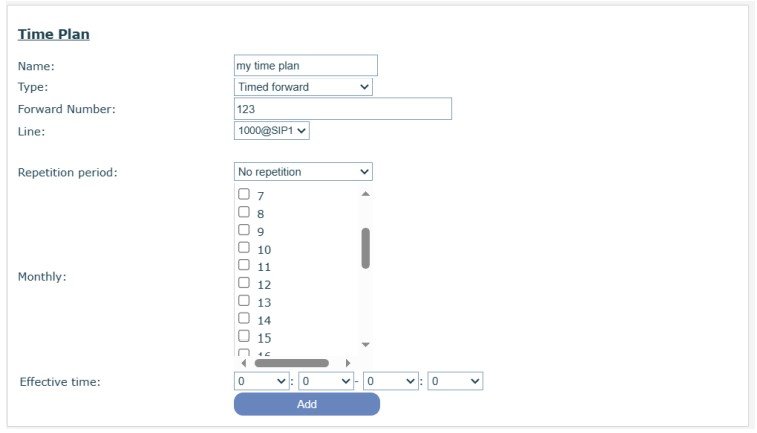Mark the day 12 checkbox
The width and height of the screenshot is (757, 433).
[244, 283]
